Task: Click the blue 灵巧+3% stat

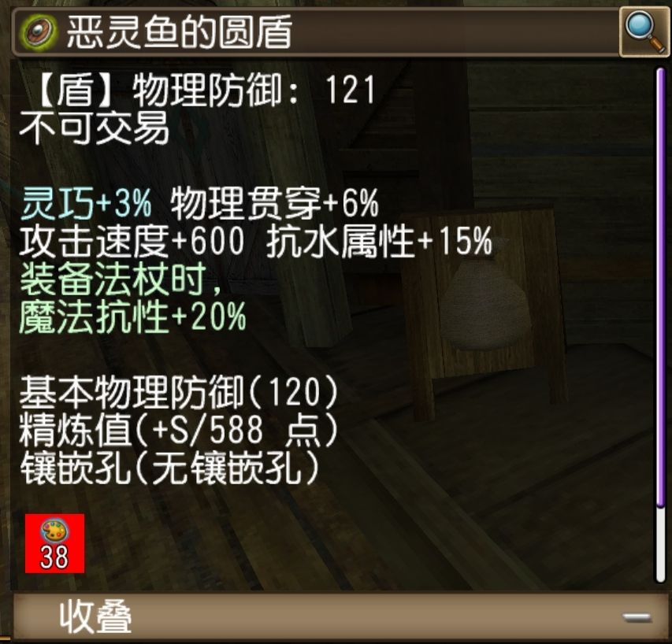Action: (86, 203)
